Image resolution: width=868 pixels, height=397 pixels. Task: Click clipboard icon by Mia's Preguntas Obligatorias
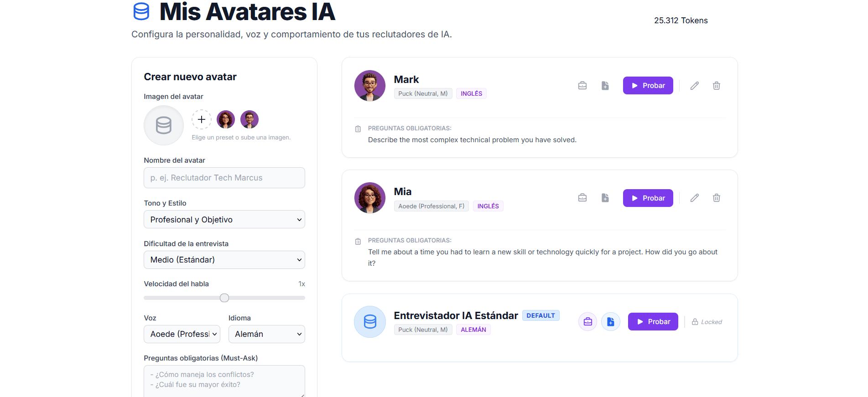(358, 241)
